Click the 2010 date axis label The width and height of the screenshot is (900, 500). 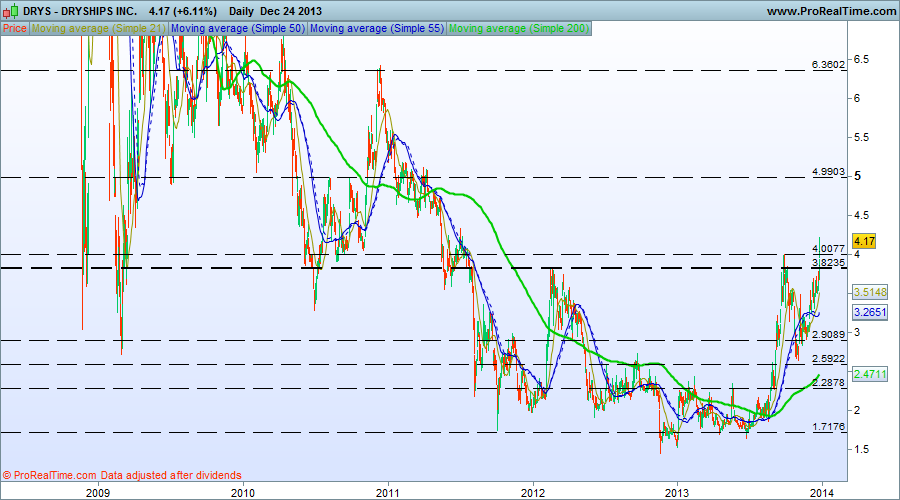243,493
